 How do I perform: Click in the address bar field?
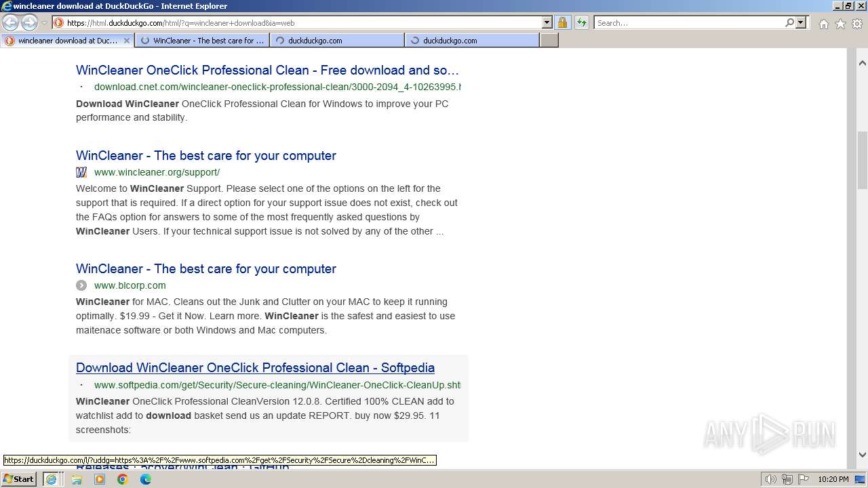[x=303, y=22]
